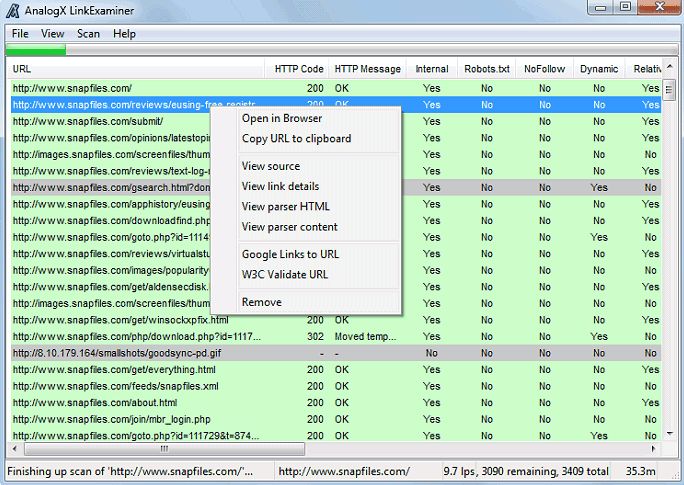Select the php/download.php?id=1117 URL row
684x485 pixels.
[336, 337]
